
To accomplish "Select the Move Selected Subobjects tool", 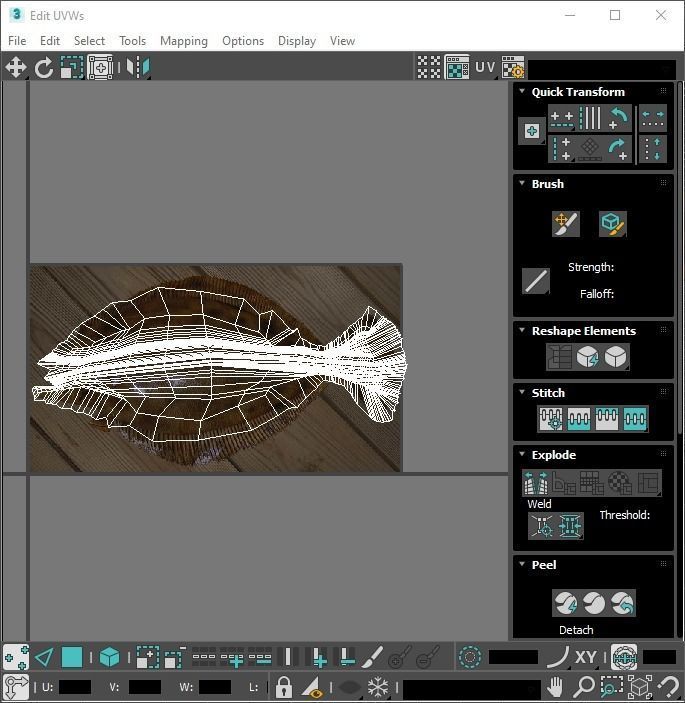I will [16, 67].
